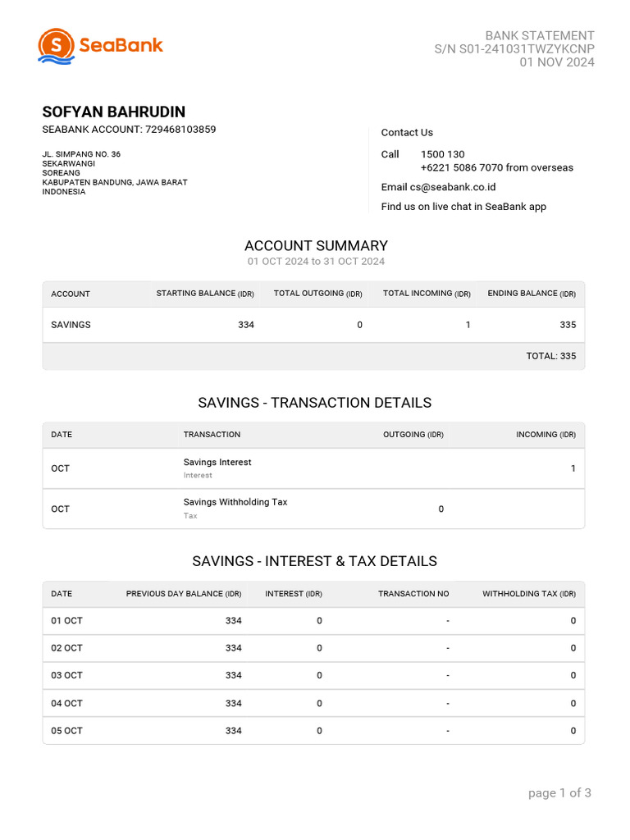The height and width of the screenshot is (840, 630).
Task: Click the SeaBank logo
Action: (x=100, y=46)
